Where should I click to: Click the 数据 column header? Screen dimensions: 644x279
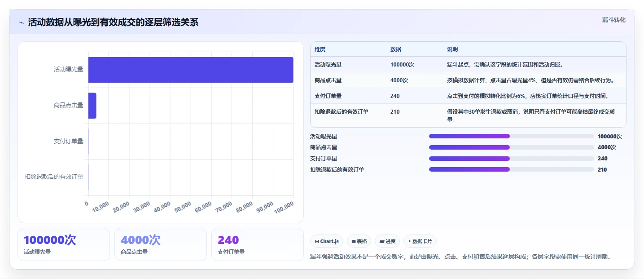tap(396, 49)
